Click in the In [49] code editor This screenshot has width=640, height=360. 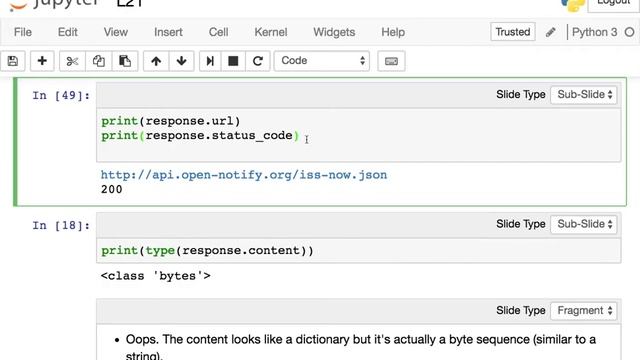pos(358,135)
